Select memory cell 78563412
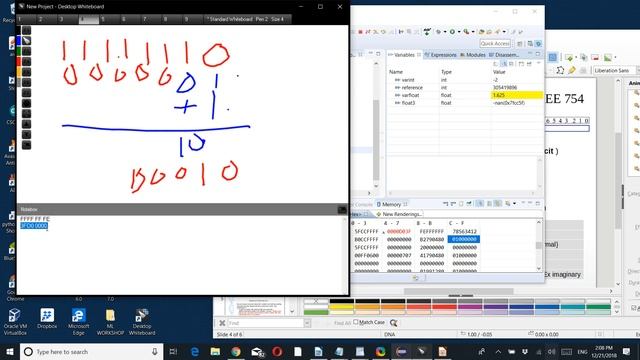Screen dimensions: 640x360 (x=464, y=231)
